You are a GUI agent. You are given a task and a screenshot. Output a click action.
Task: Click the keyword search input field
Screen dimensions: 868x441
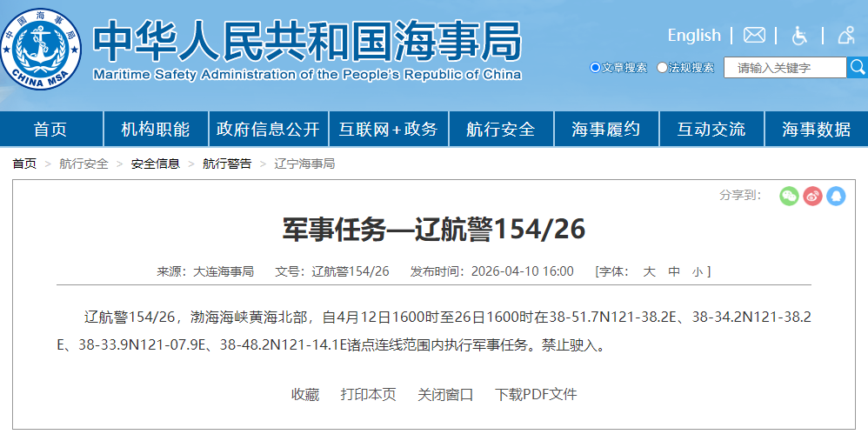click(x=784, y=68)
